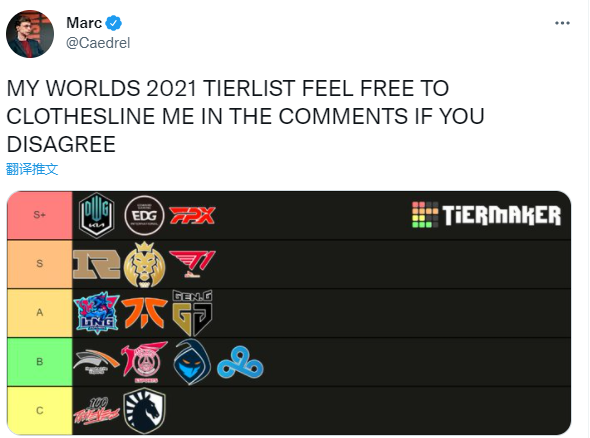This screenshot has width=590, height=438.
Task: Click the red T1 logo
Action: point(192,264)
